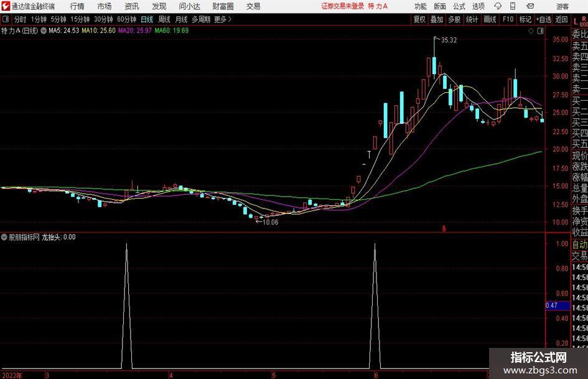Click the blue 0.47 axis value marker
Screen dimensions: 588x379
click(x=558, y=306)
